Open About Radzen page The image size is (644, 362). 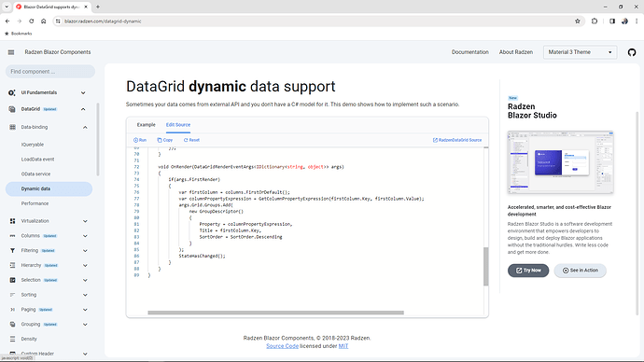pyautogui.click(x=516, y=52)
